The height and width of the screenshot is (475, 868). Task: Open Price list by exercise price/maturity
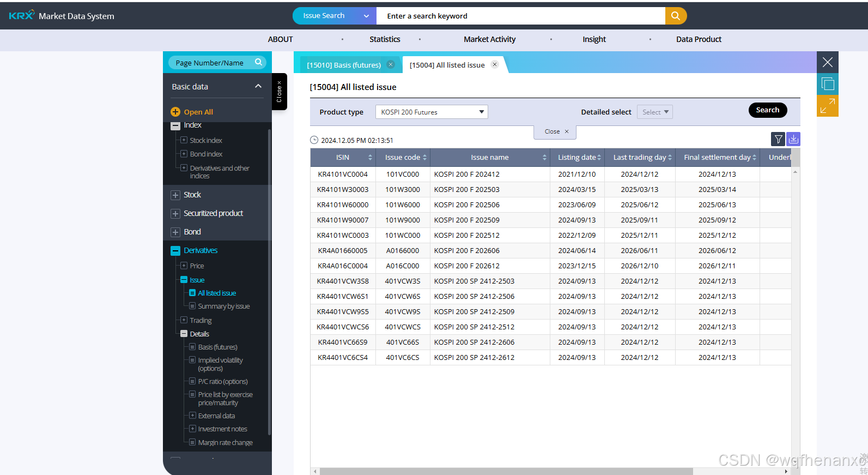tap(226, 399)
